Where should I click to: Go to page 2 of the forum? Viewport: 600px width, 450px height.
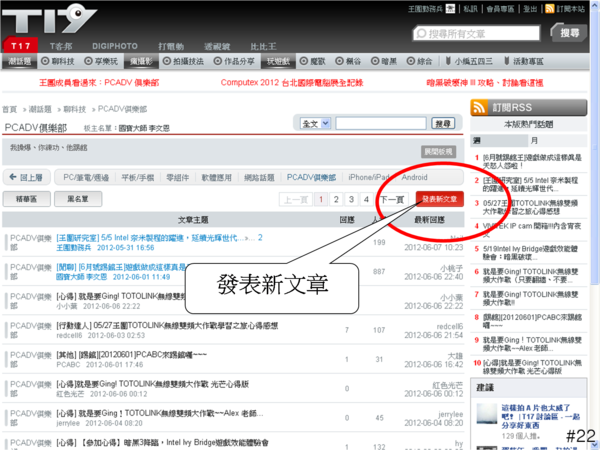coord(336,199)
